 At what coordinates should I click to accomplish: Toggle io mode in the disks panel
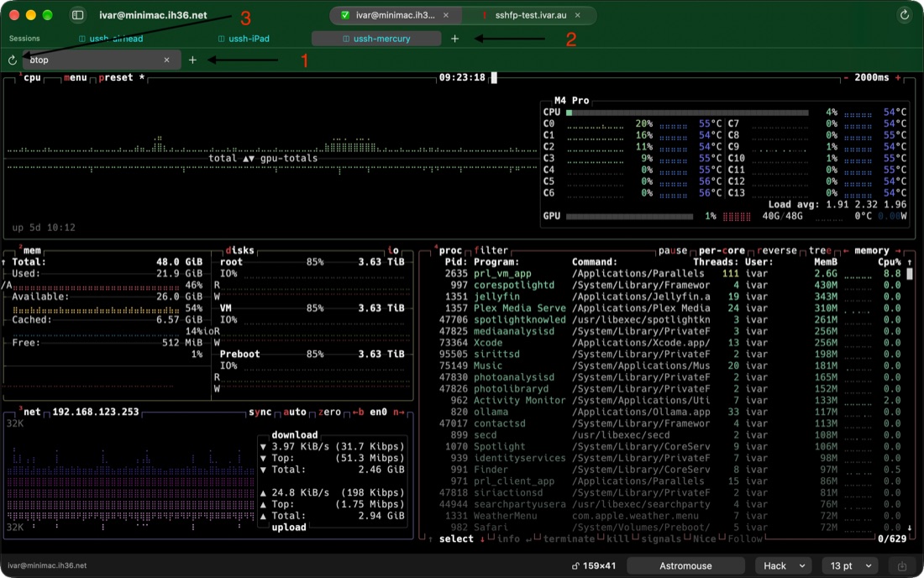pyautogui.click(x=393, y=250)
